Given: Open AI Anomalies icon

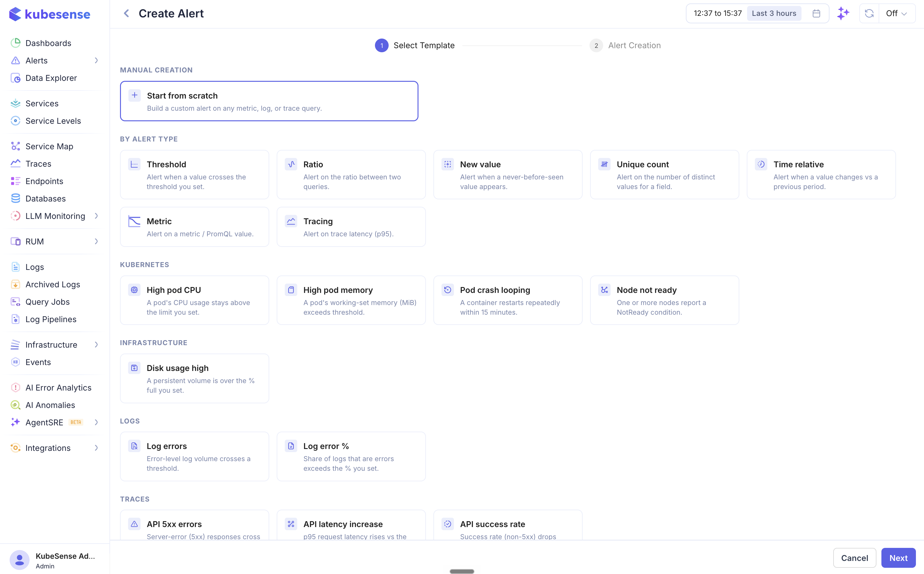Looking at the screenshot, I should [x=16, y=405].
